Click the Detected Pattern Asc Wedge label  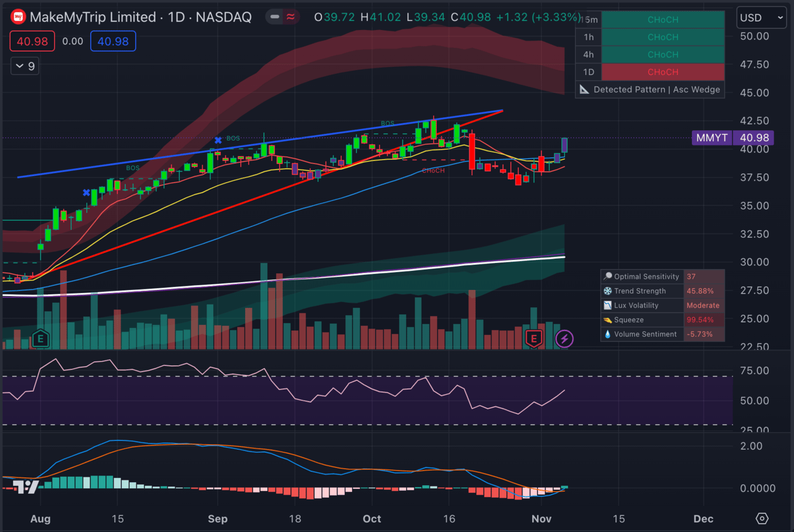tap(656, 90)
